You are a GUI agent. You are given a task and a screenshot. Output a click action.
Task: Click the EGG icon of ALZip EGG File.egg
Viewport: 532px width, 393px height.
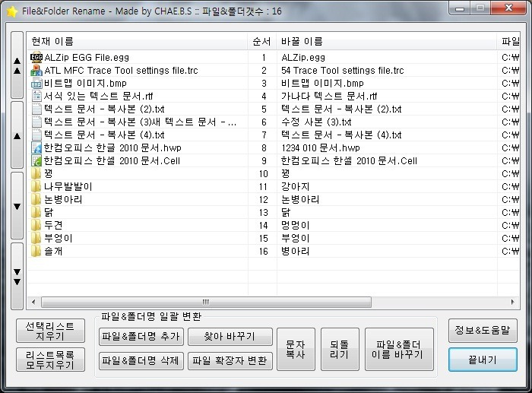(x=36, y=57)
